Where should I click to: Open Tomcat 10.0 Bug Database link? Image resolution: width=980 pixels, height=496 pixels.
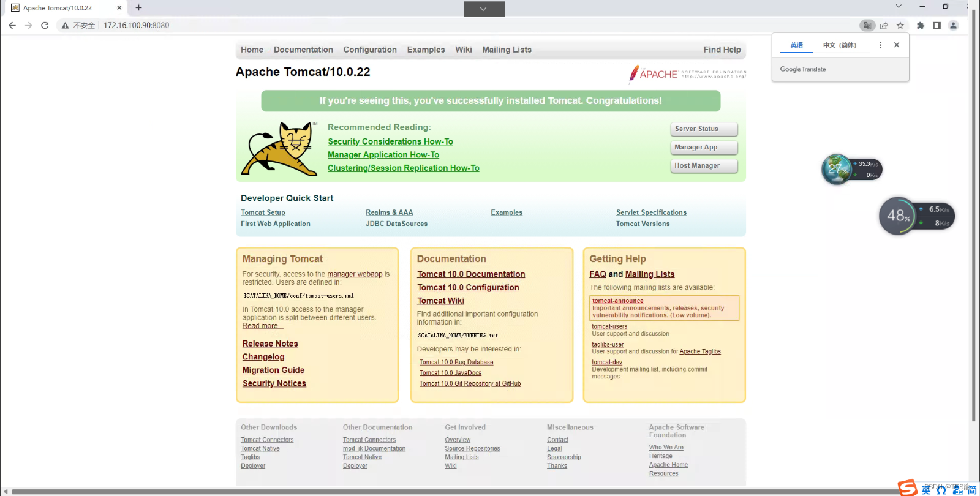[456, 362]
